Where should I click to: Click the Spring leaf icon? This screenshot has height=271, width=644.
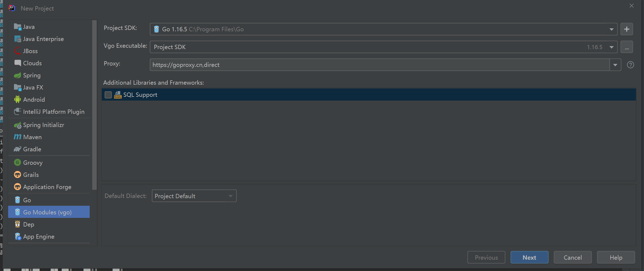click(18, 75)
